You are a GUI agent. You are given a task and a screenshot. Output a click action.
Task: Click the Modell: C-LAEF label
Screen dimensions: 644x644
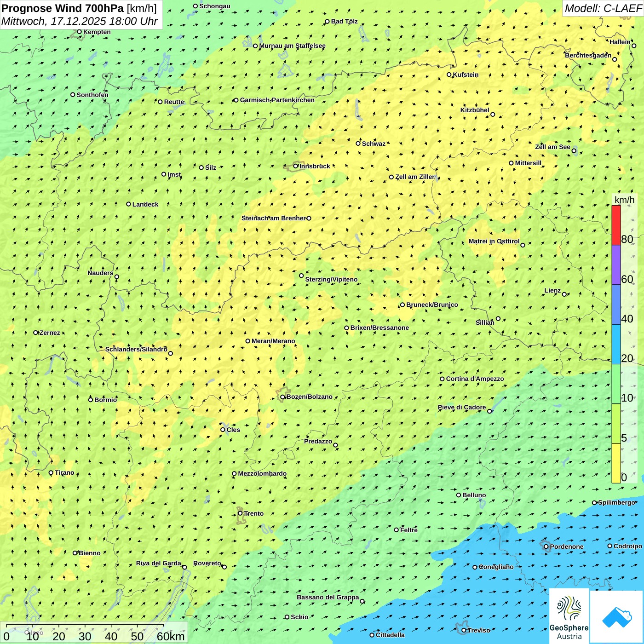tap(603, 8)
